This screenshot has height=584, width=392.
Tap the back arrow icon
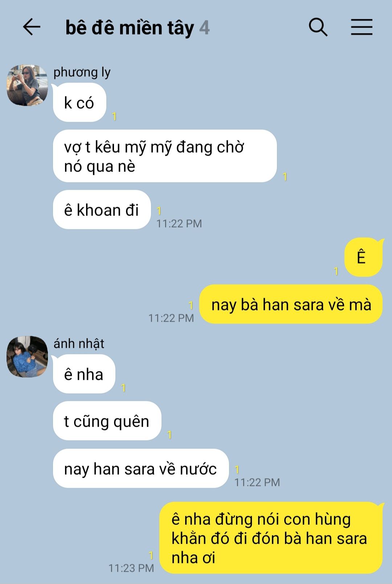click(x=32, y=27)
